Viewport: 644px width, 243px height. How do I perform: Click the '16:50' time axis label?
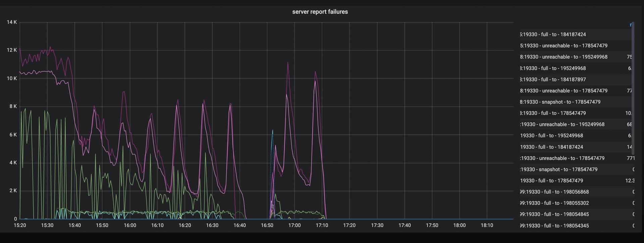267,225
